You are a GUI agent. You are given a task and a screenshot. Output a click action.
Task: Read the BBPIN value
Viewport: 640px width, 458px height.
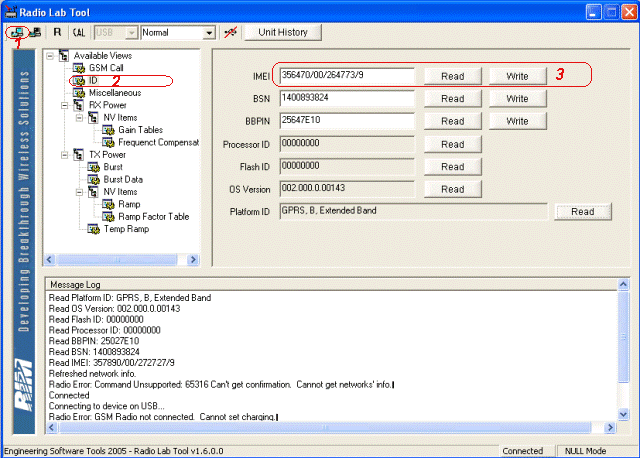453,121
